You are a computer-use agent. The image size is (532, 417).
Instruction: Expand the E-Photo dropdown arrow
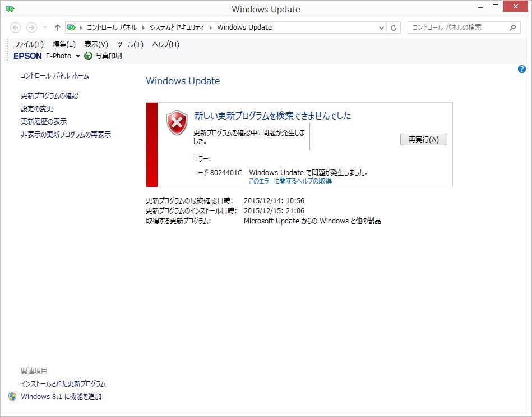(x=78, y=56)
